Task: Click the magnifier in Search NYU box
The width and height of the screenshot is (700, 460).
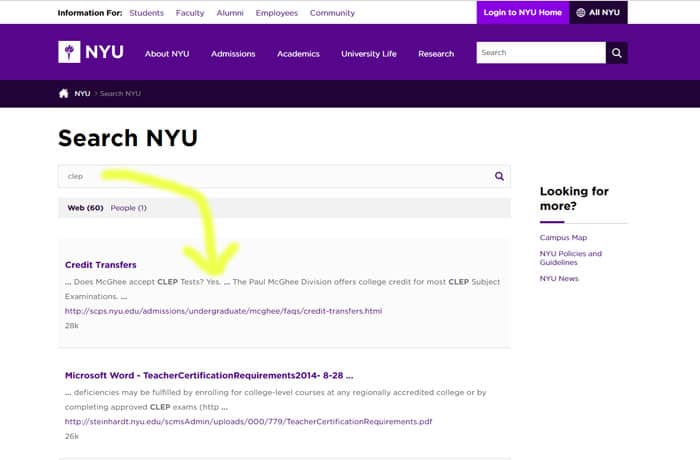Action: click(499, 176)
